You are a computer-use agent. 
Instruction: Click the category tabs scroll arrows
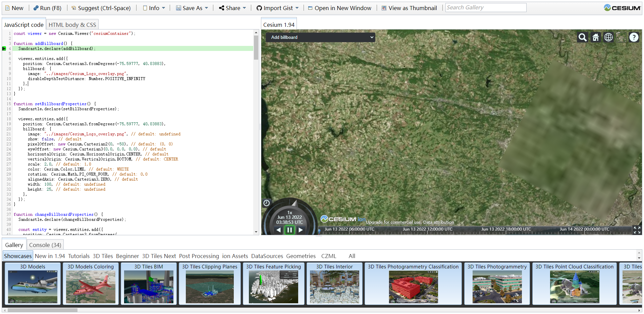(x=639, y=256)
